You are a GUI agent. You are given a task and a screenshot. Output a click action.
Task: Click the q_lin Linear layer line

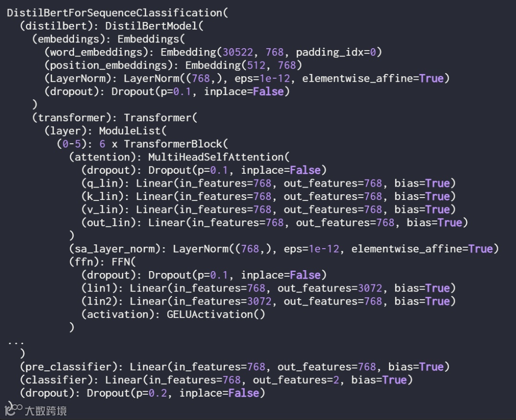pyautogui.click(x=269, y=183)
